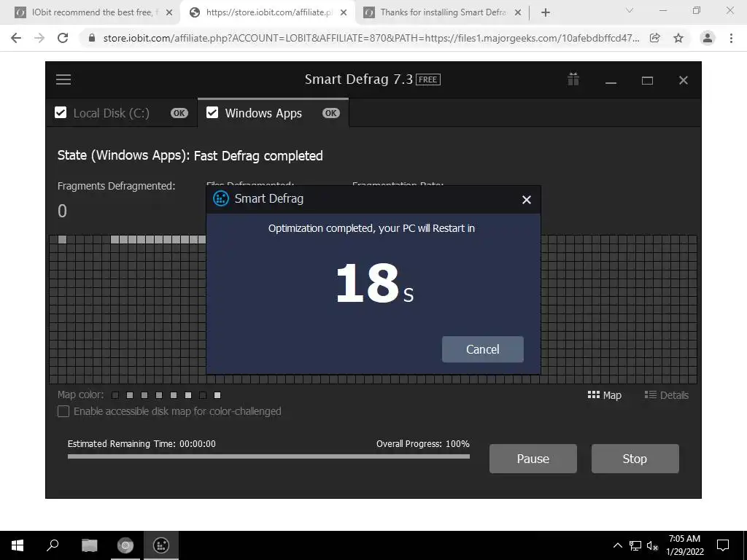Click the address bar URL field
This screenshot has width=747, height=560.
(371, 38)
